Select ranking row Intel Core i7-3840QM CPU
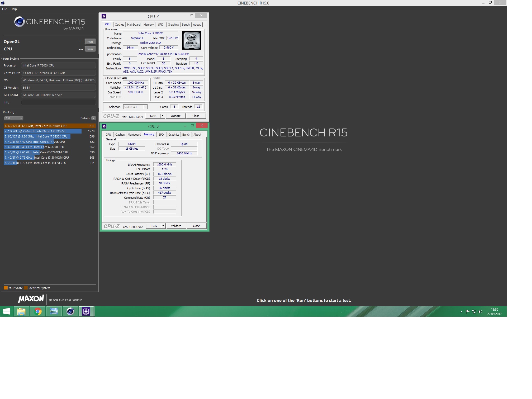Viewport: 532px width, 399px height. (x=49, y=158)
